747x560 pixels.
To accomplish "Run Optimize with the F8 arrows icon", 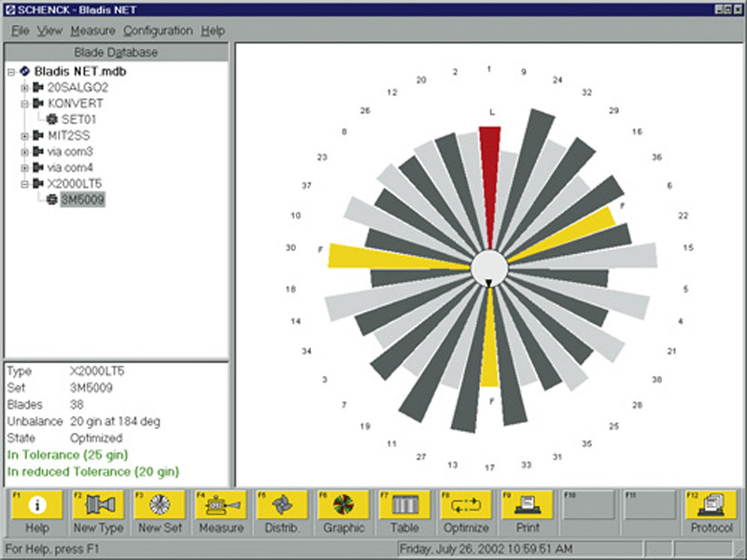I will coord(466,505).
